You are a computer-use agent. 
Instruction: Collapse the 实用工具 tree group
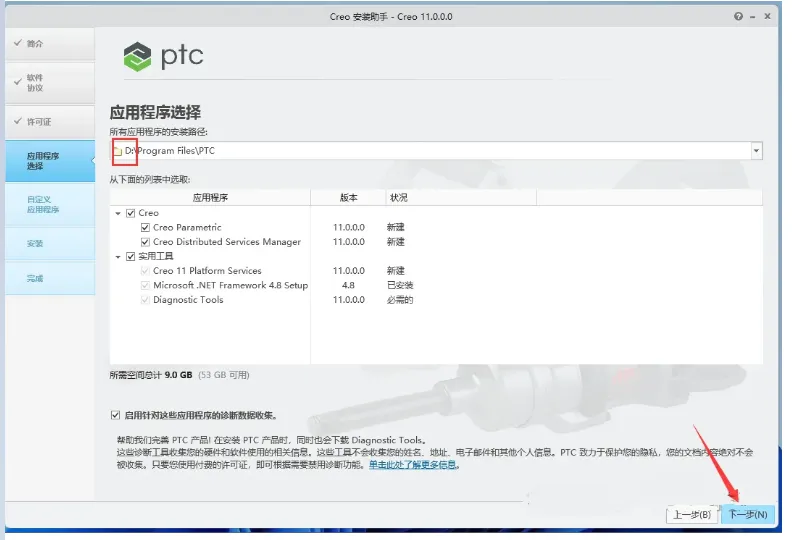pyautogui.click(x=118, y=257)
